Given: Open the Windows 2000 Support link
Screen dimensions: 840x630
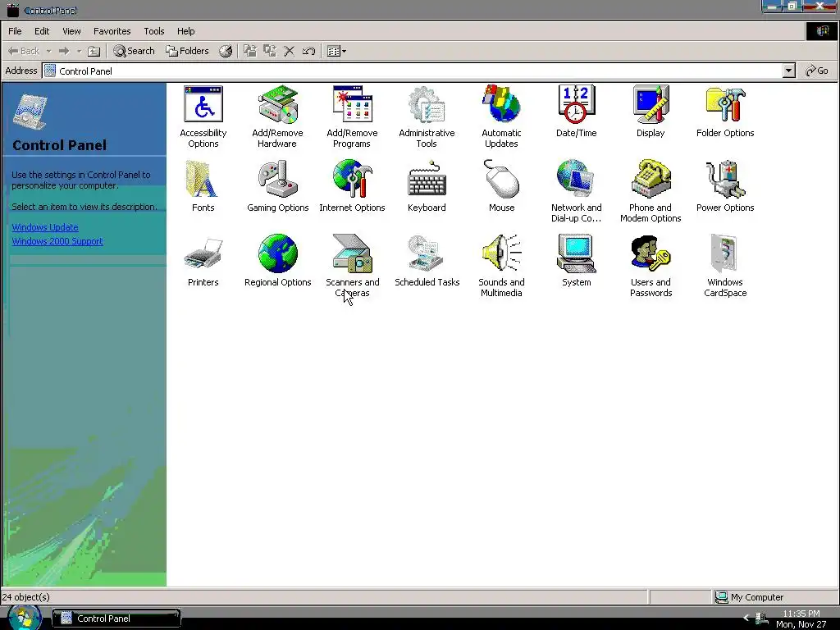Looking at the screenshot, I should [57, 241].
